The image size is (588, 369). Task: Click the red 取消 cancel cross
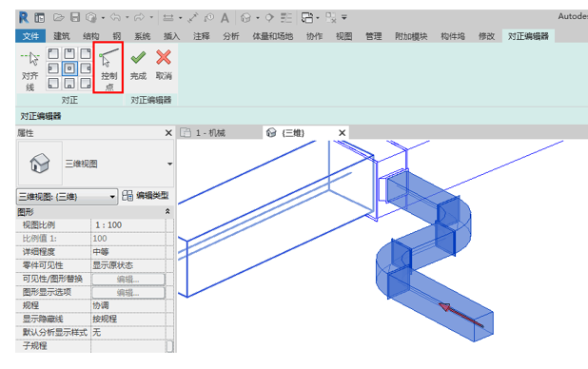[164, 65]
